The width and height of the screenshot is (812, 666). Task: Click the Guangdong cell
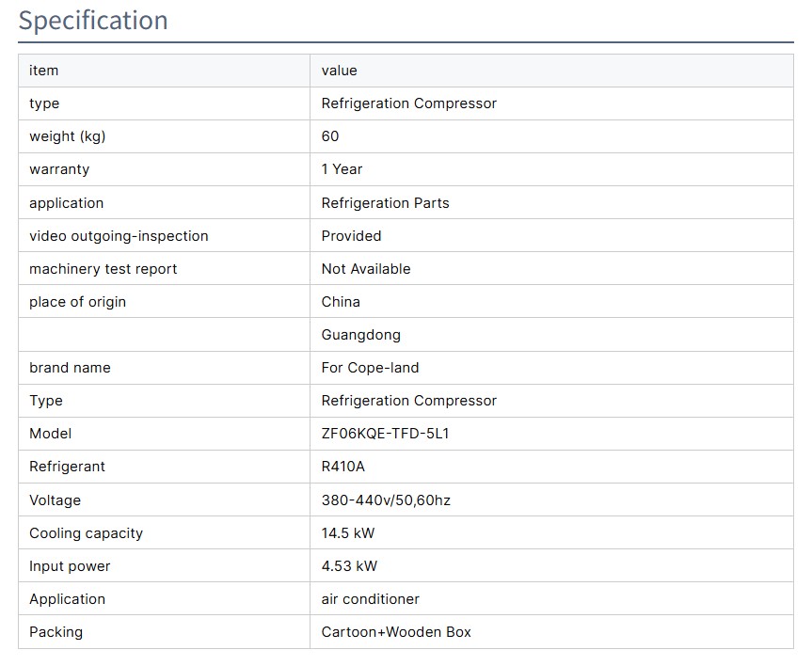pyautogui.click(x=360, y=335)
